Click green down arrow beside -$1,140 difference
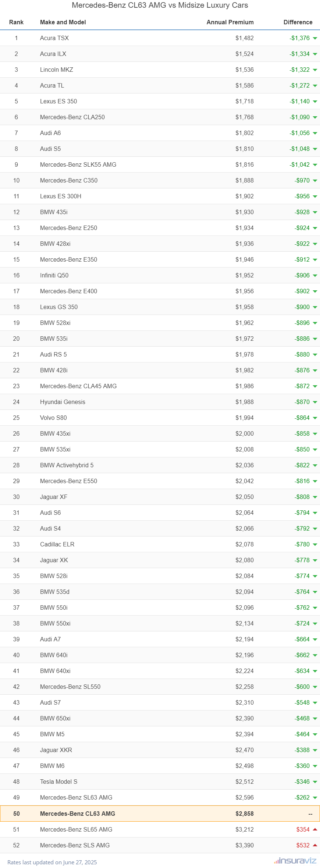320x868 pixels. tap(315, 102)
